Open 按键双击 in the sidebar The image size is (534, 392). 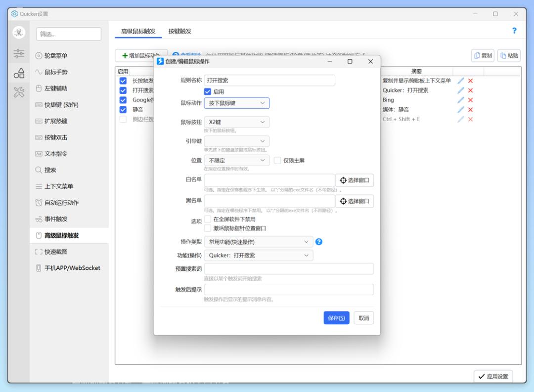(69, 137)
